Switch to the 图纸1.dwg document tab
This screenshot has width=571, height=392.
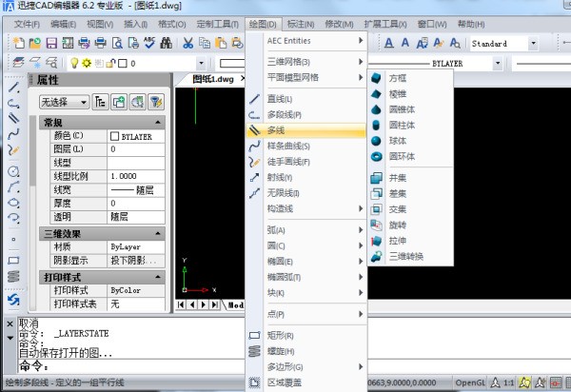(x=213, y=79)
